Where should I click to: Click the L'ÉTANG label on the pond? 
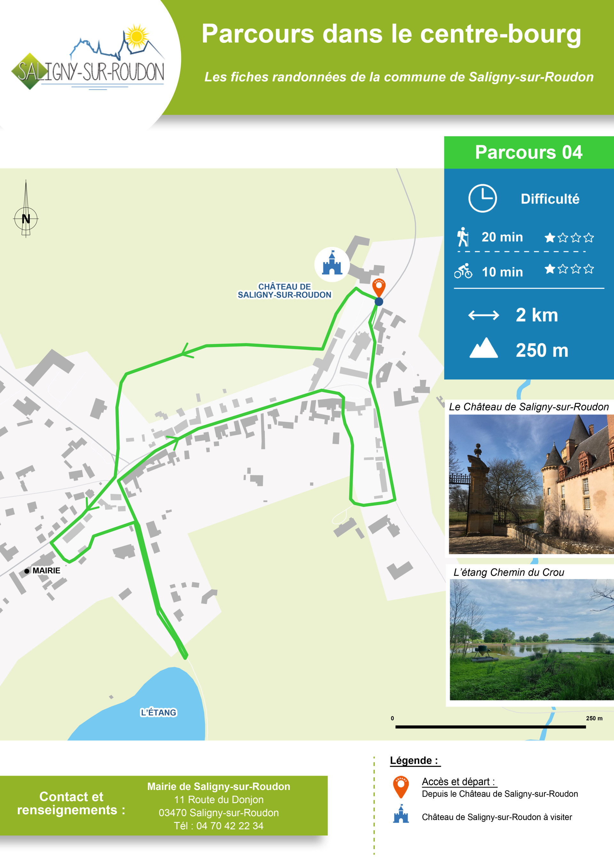(158, 712)
